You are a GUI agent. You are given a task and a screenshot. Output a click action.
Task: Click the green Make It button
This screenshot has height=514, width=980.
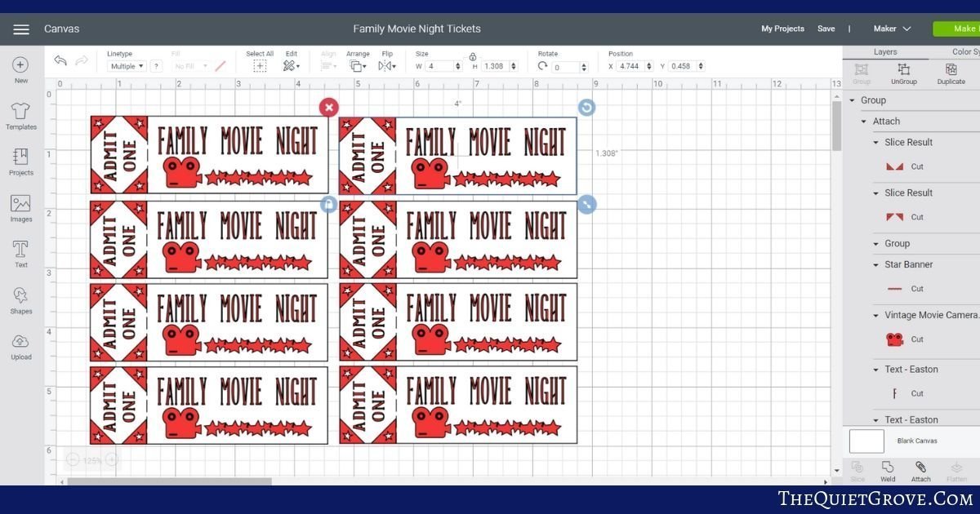(x=956, y=29)
